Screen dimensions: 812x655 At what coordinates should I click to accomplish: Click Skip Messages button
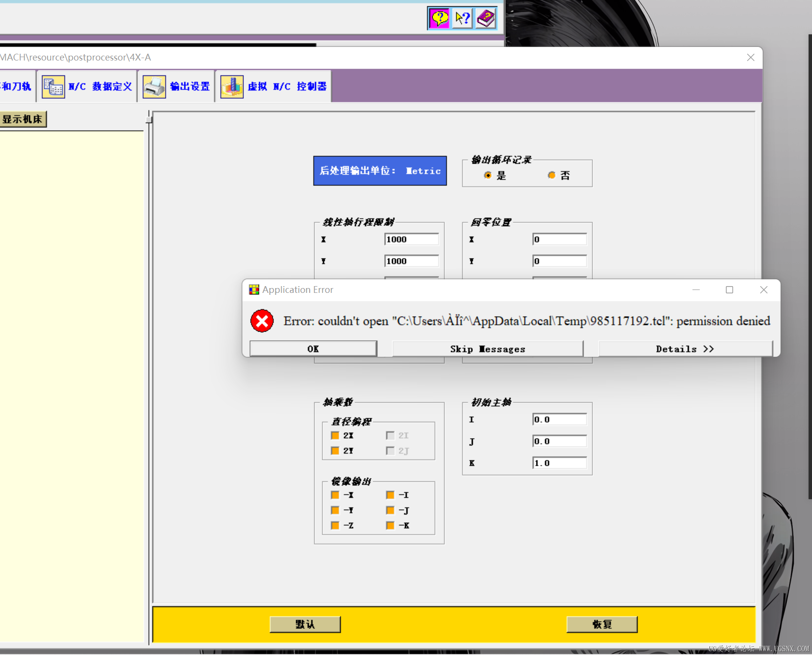[487, 349]
